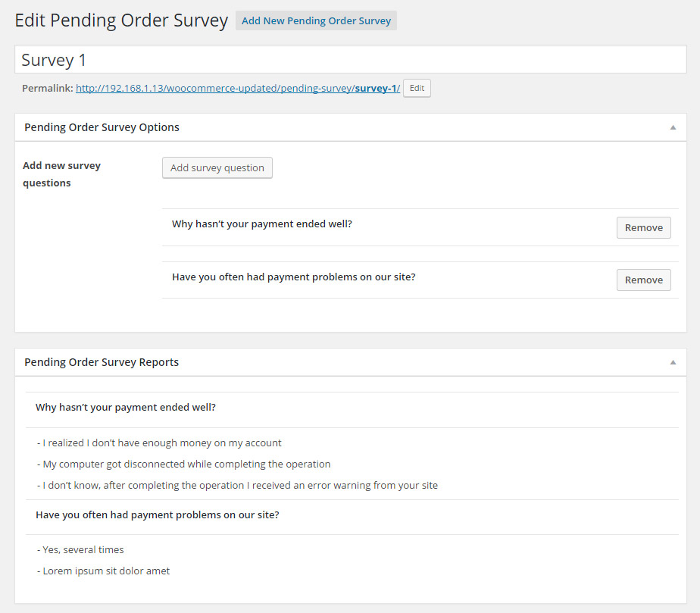Image resolution: width=700 pixels, height=613 pixels.
Task: Click the 'Lorem ipsum sit dolor amet' answer
Action: [x=103, y=571]
